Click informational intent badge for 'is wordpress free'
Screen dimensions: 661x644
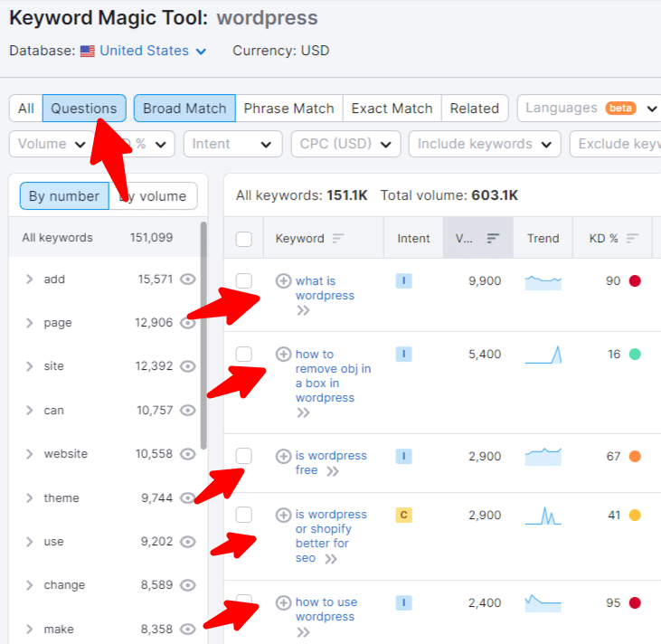pyautogui.click(x=404, y=456)
